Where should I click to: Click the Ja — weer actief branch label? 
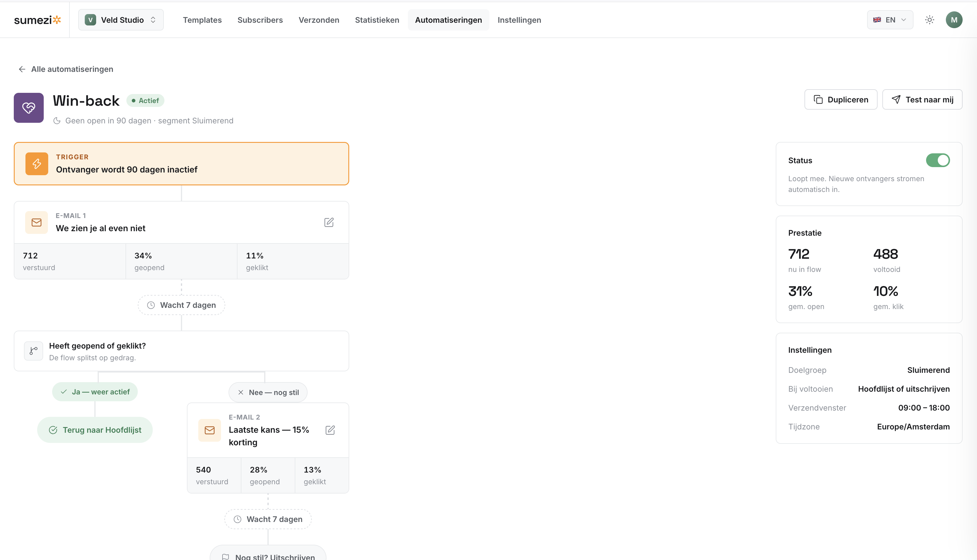pos(95,391)
